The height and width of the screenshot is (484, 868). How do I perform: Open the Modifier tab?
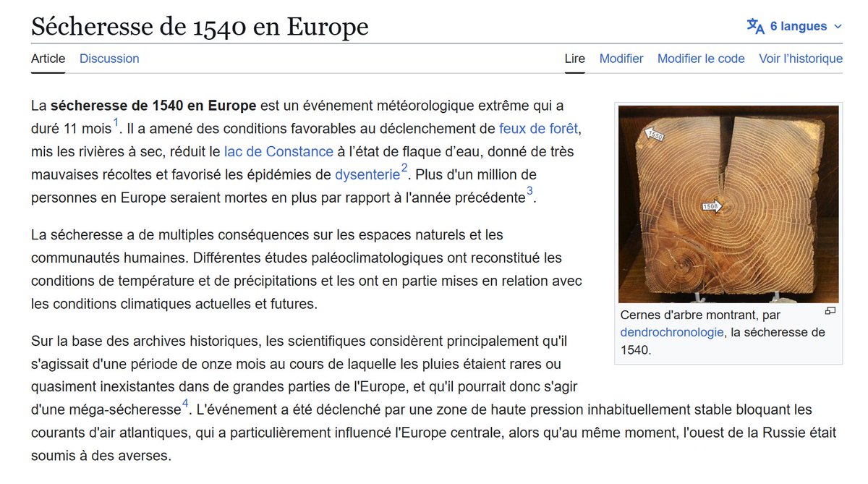click(x=621, y=59)
